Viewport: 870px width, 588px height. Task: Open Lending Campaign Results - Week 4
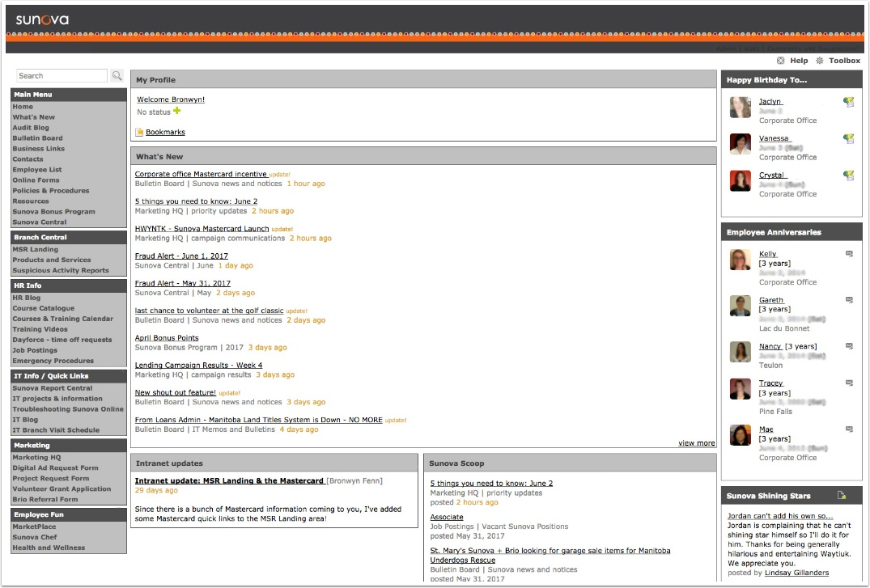[198, 365]
